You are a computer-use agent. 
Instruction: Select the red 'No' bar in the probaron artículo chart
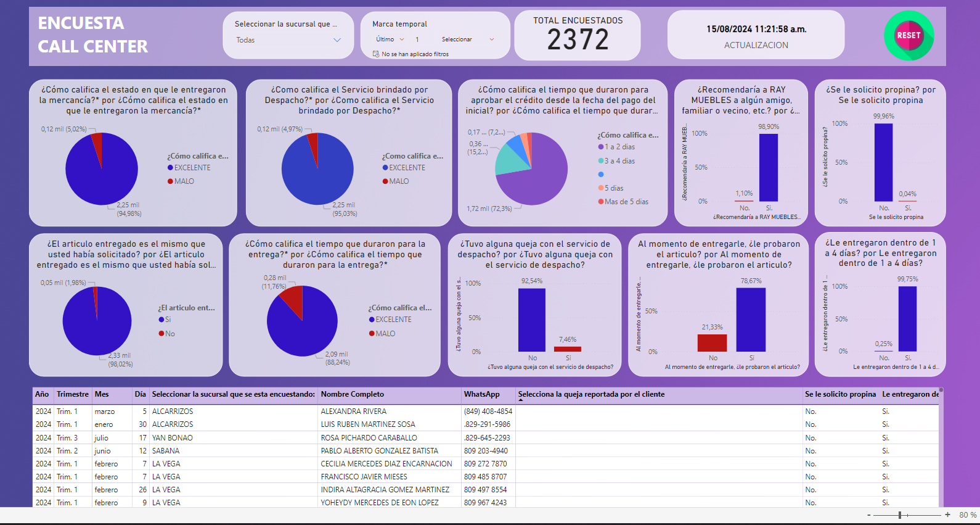click(712, 343)
